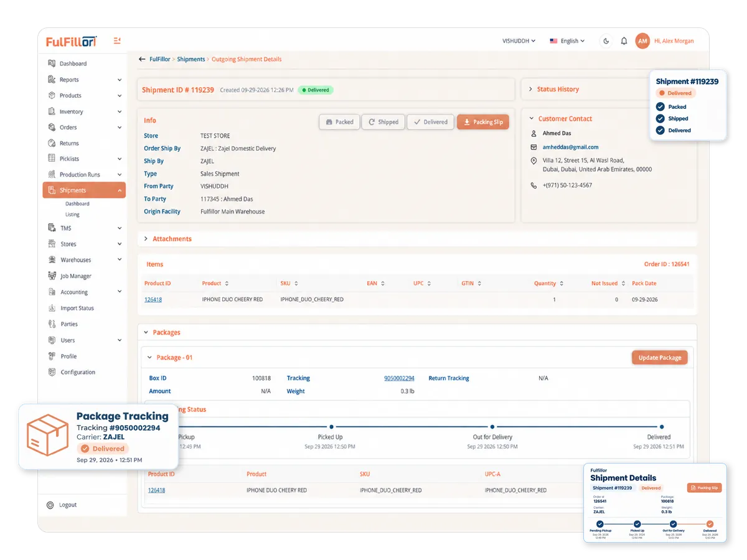
Task: Expand the Reports menu chevron
Action: (x=120, y=80)
